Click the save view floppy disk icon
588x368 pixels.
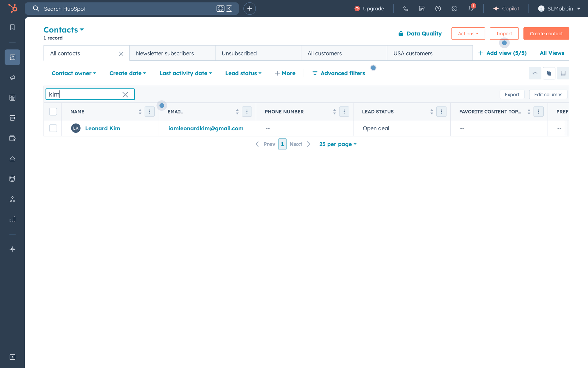[x=563, y=73]
